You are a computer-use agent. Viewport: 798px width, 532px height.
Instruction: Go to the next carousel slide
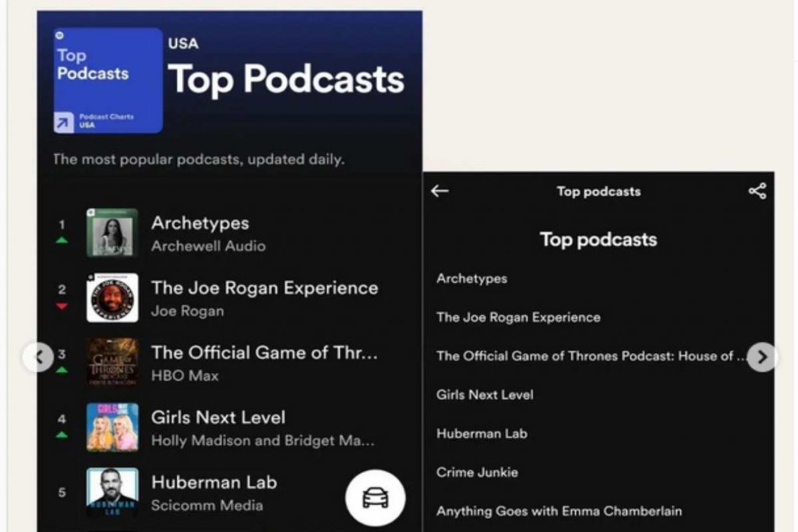(762, 357)
